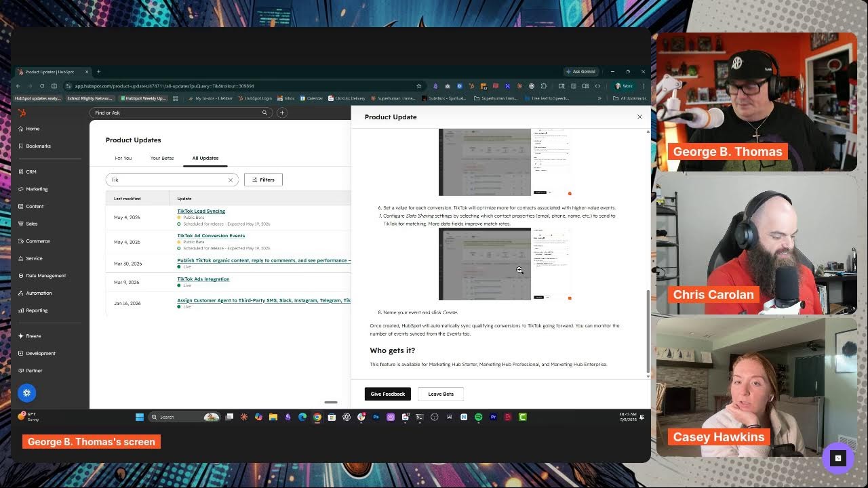868x488 pixels.
Task: Open the HubSpot Weekly Up... bookmark
Action: tap(142, 98)
